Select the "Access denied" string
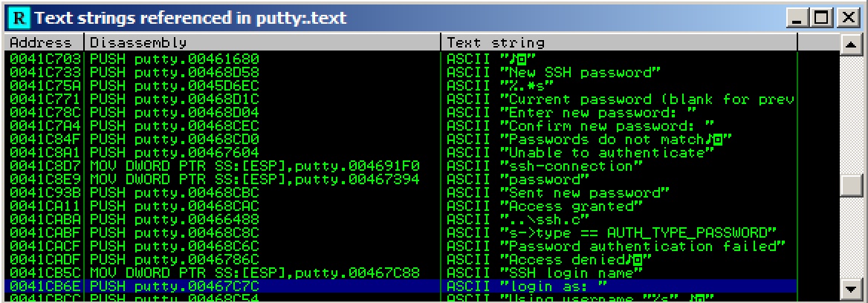Image resolution: width=868 pixels, height=303 pixels. coord(576,260)
